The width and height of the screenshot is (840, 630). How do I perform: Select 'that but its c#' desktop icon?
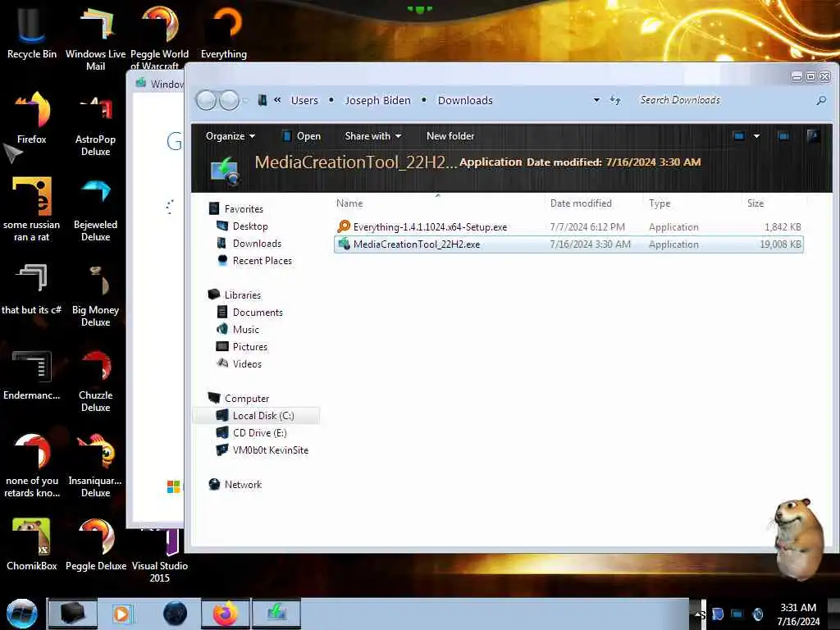31,288
